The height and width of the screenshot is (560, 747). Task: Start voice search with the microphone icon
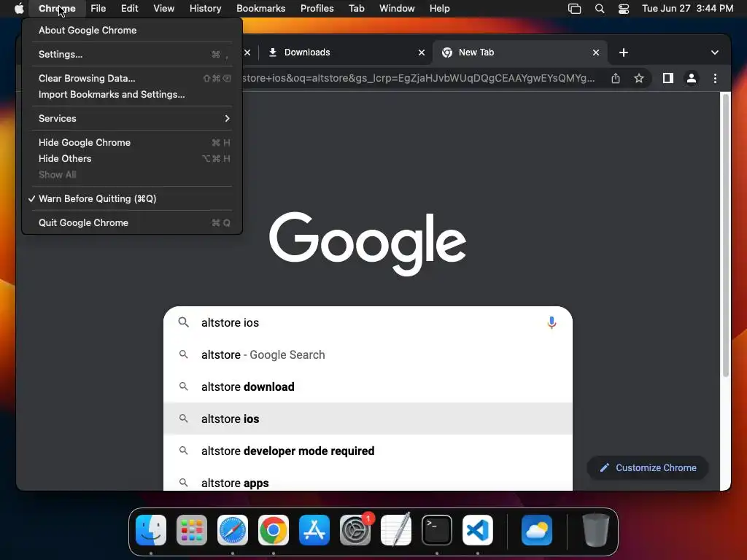(551, 322)
